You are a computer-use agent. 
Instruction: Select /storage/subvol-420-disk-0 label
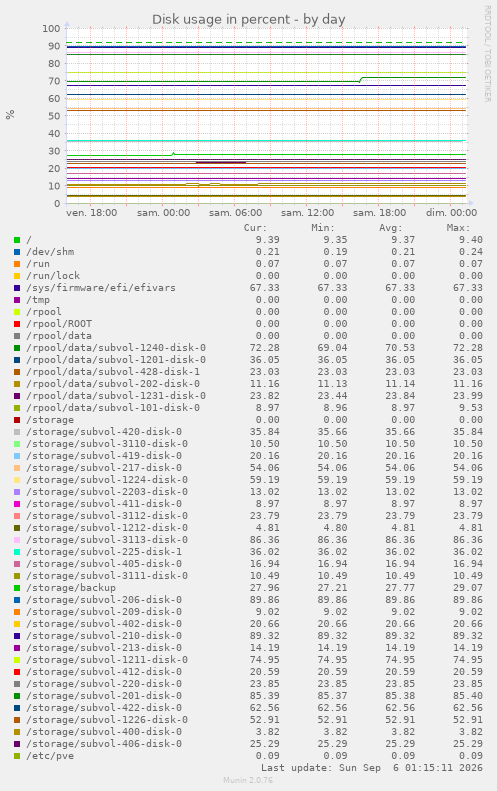coord(104,432)
